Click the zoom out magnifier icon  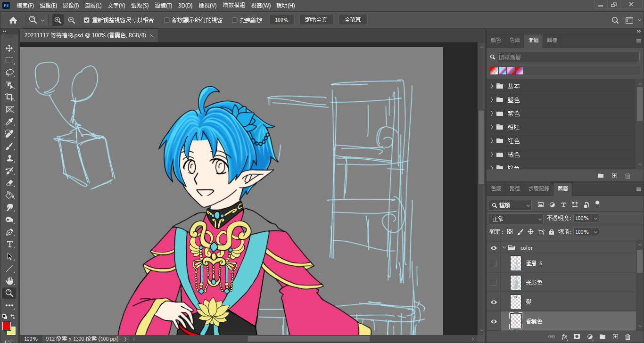[72, 20]
